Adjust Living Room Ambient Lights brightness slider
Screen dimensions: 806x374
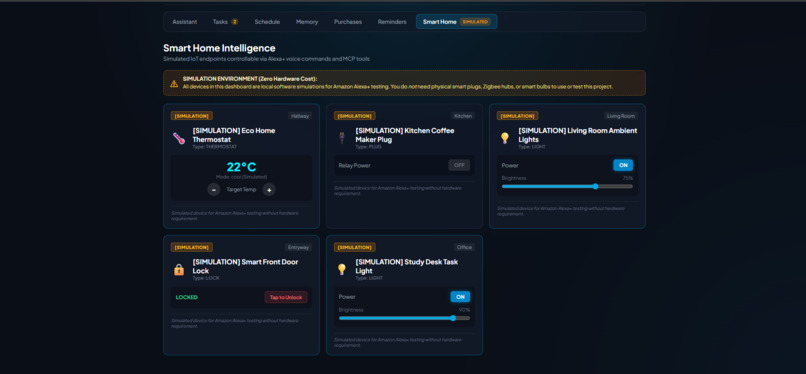point(567,186)
